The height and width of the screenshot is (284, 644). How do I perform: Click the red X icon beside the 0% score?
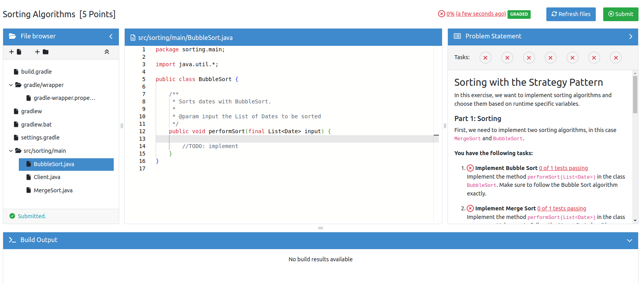coord(442,14)
